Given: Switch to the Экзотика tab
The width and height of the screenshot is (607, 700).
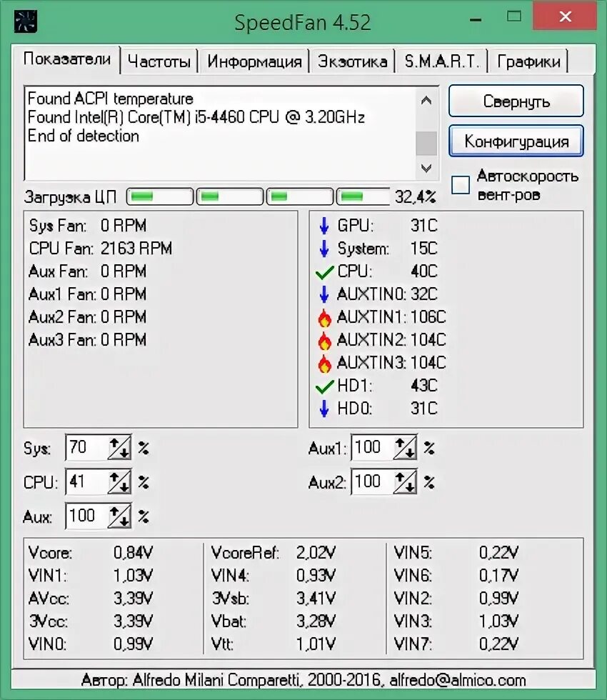Looking at the screenshot, I should click(x=353, y=61).
